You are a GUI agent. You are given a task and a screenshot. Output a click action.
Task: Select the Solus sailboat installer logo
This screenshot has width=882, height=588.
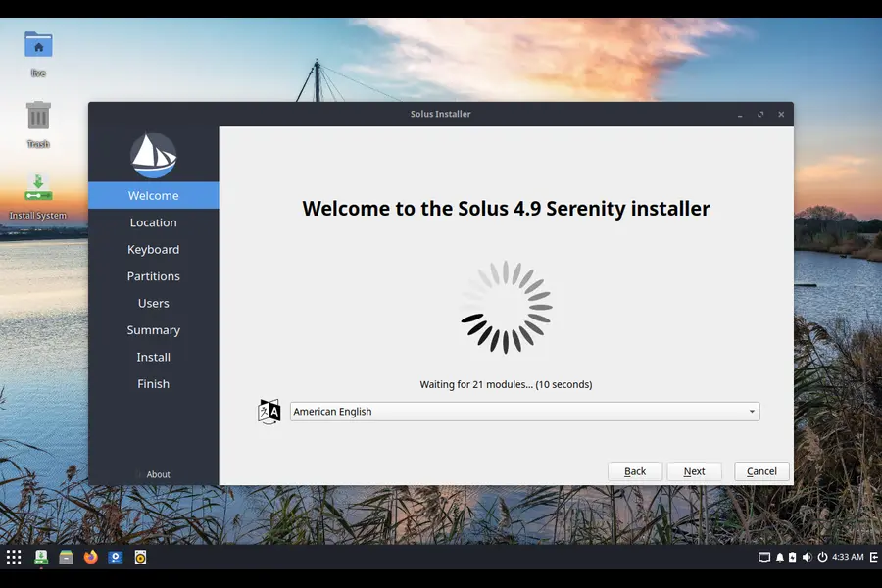(x=153, y=154)
